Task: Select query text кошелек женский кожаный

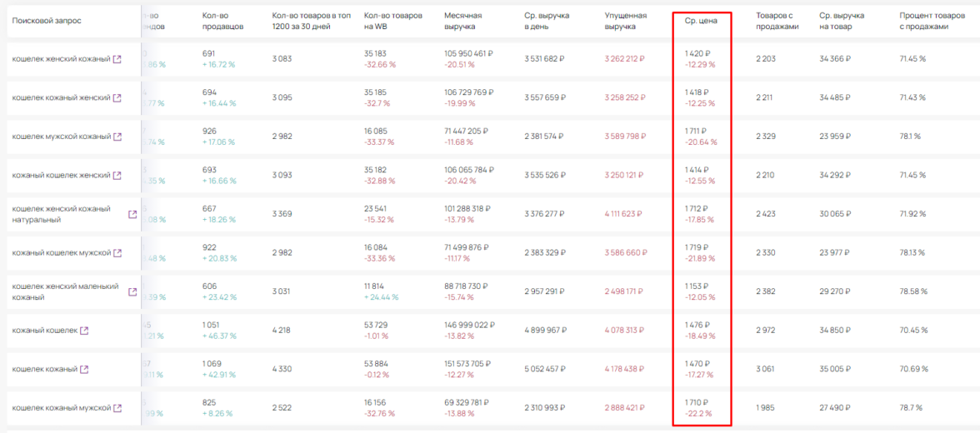Action: (61, 59)
